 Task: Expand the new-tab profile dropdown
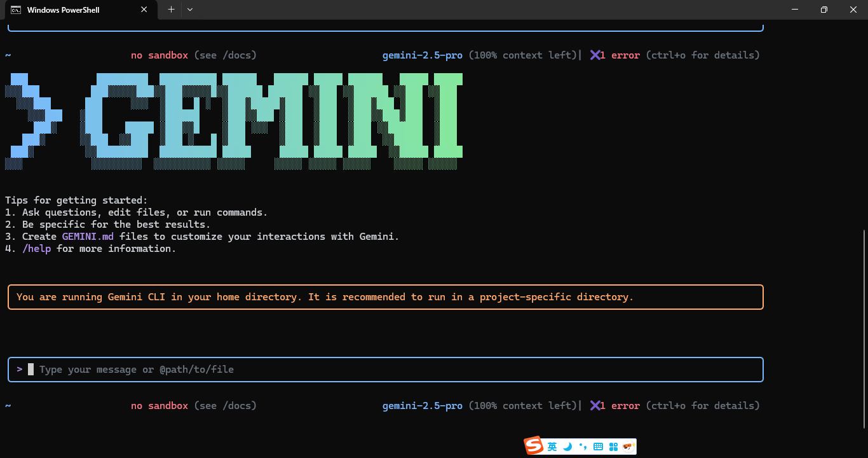point(190,10)
